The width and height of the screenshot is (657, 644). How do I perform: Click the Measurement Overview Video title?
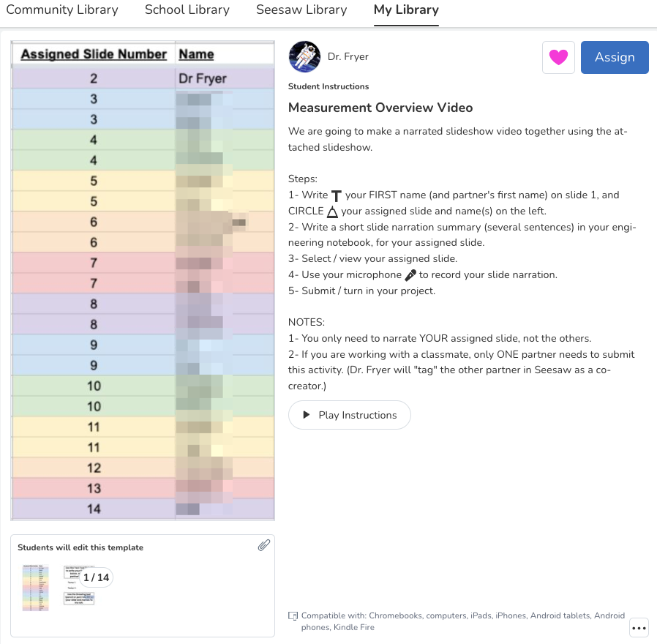pyautogui.click(x=380, y=108)
